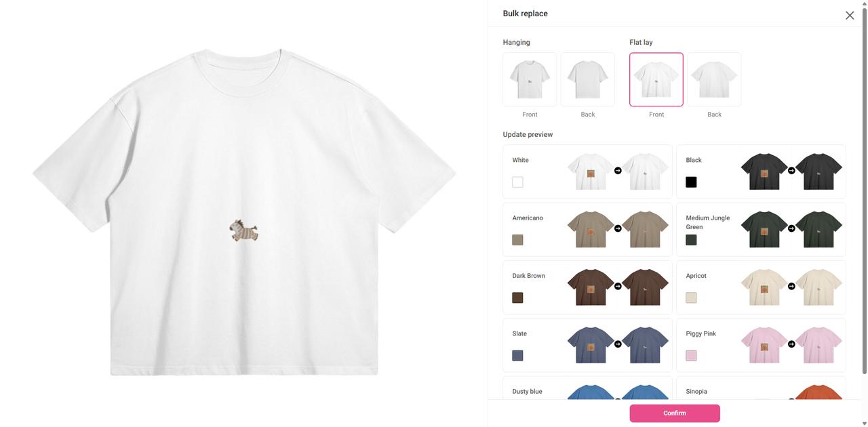This screenshot has height=427, width=868.
Task: Click the Piggy Pink color swatch
Action: click(x=691, y=355)
